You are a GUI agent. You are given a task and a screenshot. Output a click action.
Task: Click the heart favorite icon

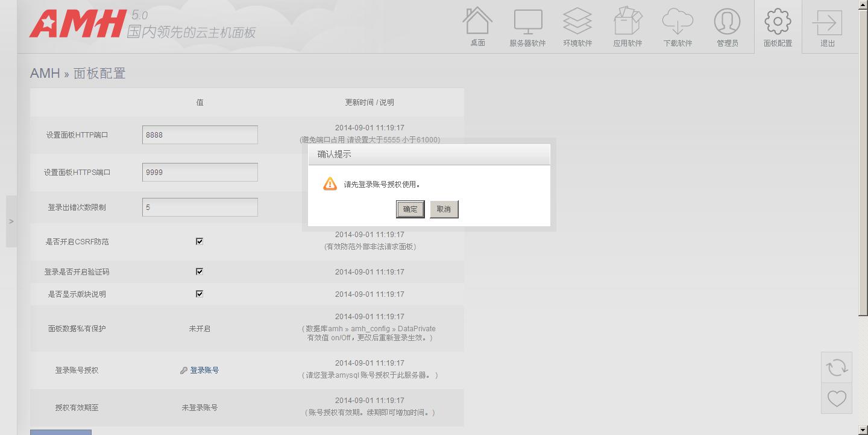pos(837,398)
